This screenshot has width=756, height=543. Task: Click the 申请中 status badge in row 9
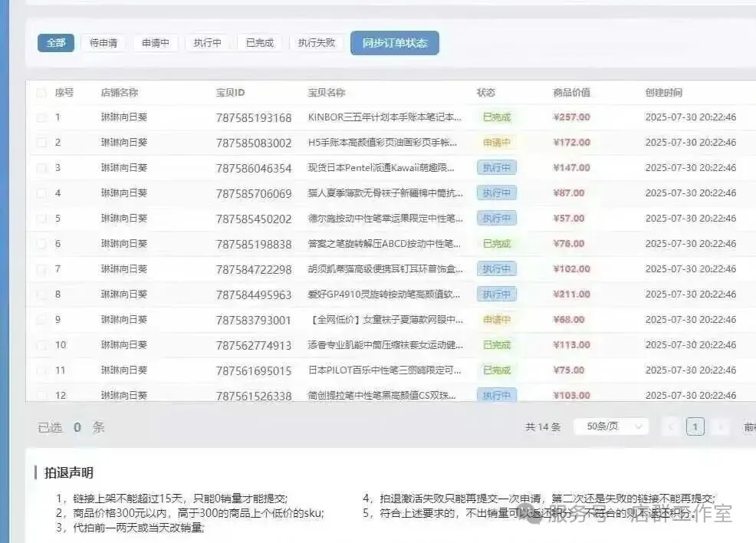pyautogui.click(x=496, y=320)
